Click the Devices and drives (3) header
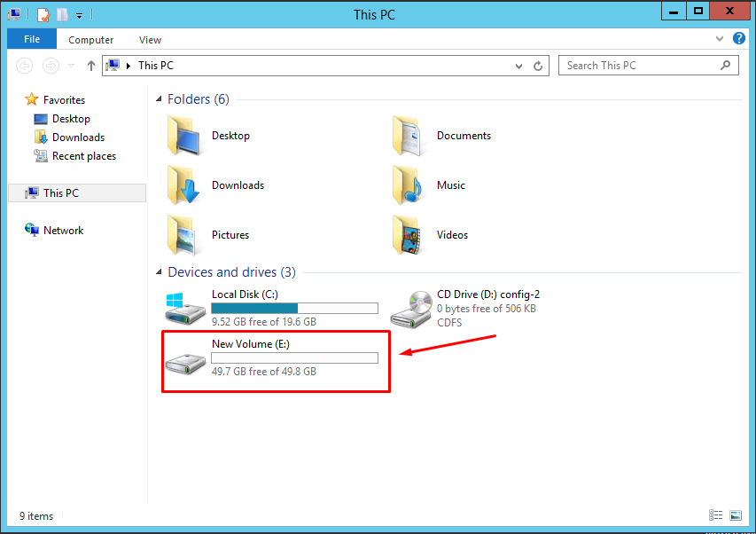 tap(231, 272)
